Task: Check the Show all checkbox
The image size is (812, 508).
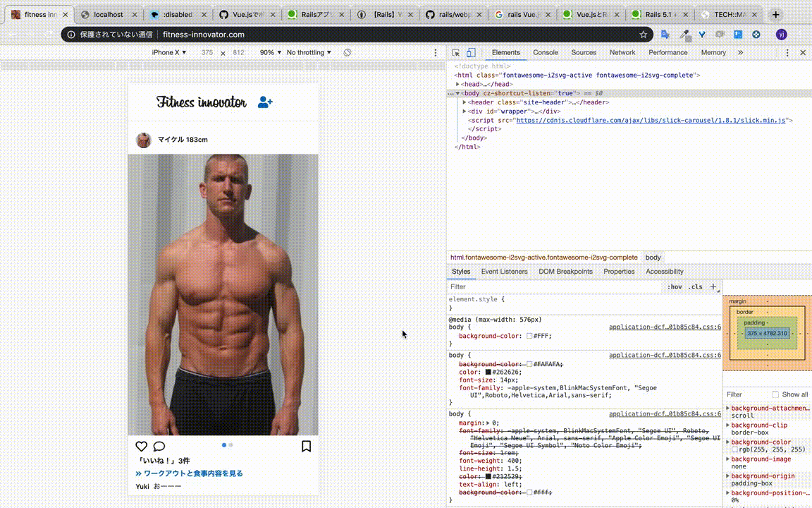Action: [x=775, y=394]
